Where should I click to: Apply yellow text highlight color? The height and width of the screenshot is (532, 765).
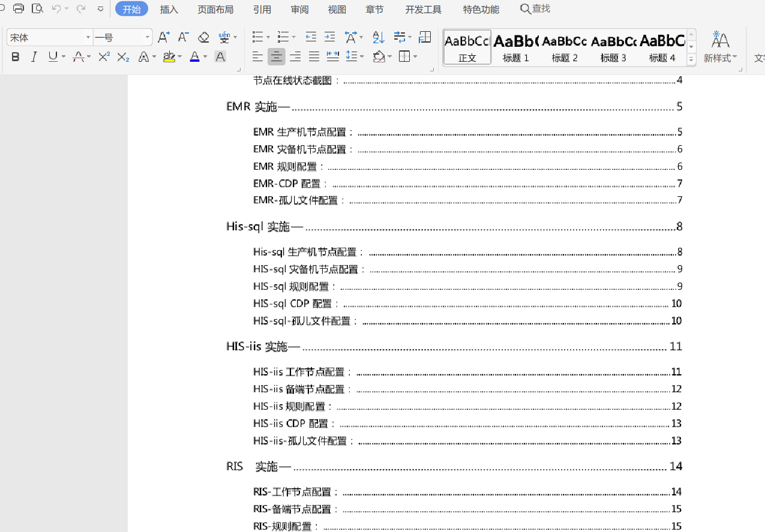(169, 57)
